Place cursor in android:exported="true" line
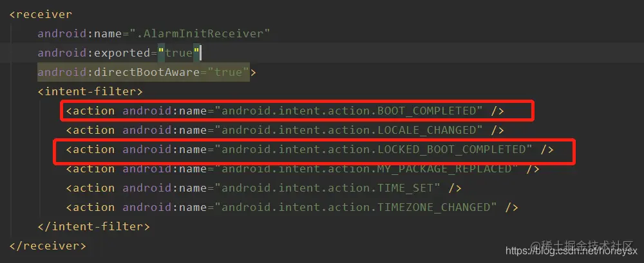The width and height of the screenshot is (644, 263). point(119,53)
